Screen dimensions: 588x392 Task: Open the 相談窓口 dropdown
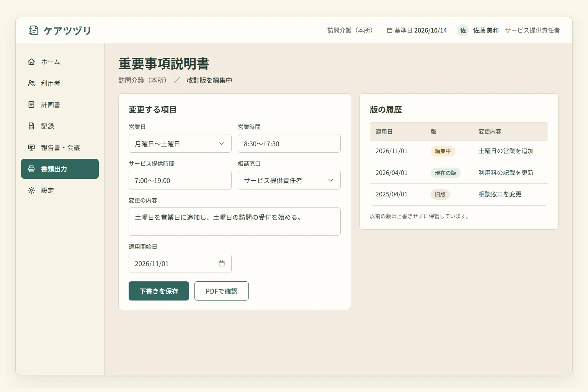[x=289, y=180]
